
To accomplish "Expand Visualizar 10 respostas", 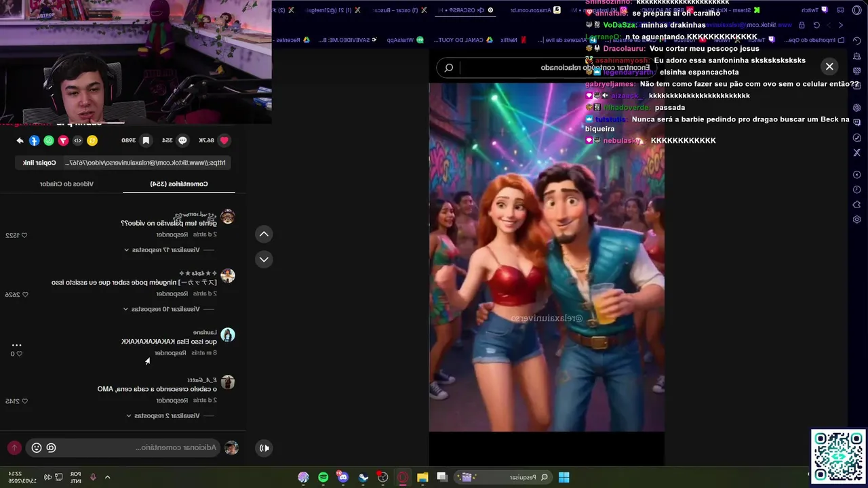I will click(162, 309).
